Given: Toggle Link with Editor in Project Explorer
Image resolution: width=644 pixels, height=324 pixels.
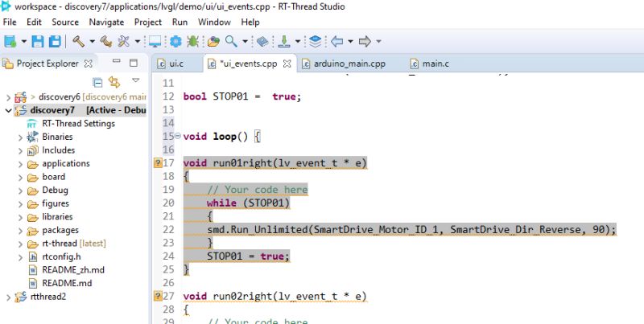Looking at the screenshot, I should pos(114,83).
